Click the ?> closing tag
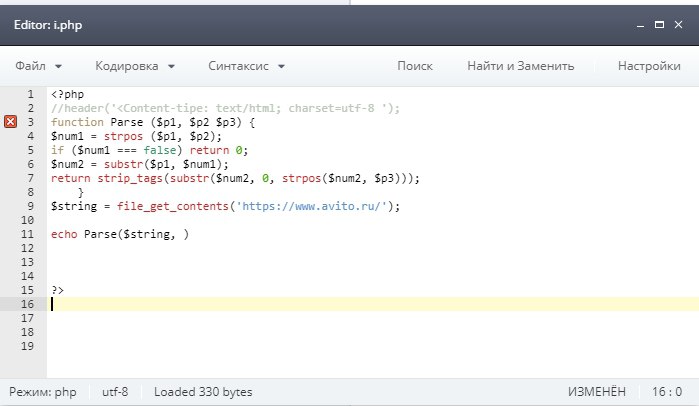The image size is (699, 406). 58,290
